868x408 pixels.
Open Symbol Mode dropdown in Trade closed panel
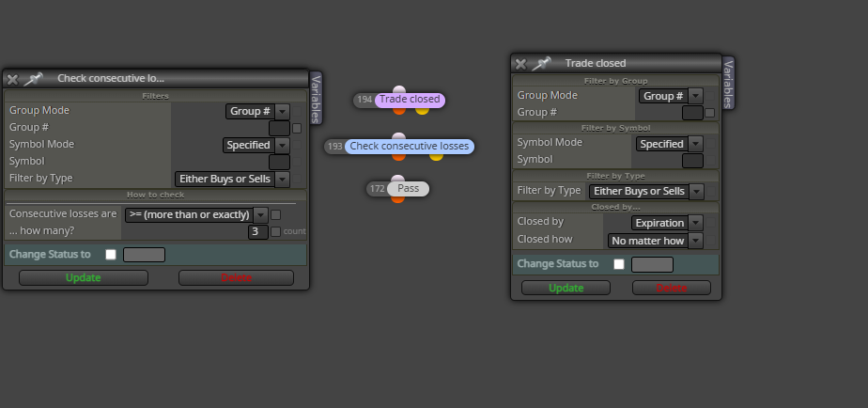tap(669, 144)
